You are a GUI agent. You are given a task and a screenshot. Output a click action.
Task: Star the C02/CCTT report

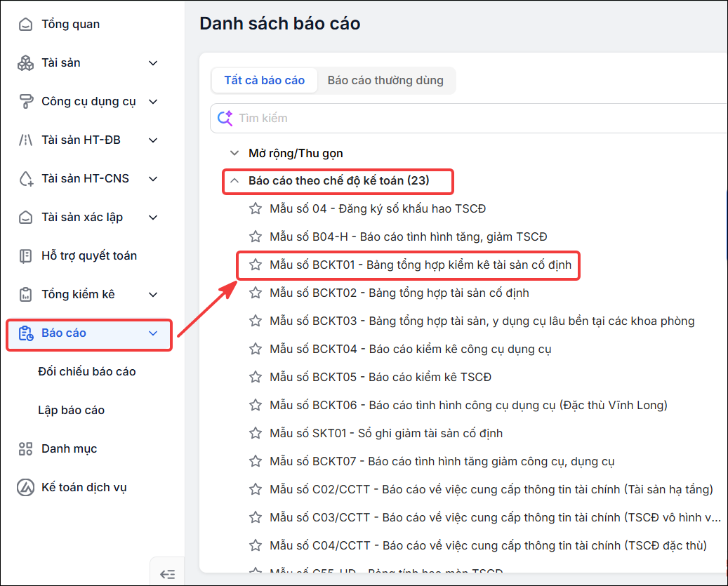coord(256,489)
